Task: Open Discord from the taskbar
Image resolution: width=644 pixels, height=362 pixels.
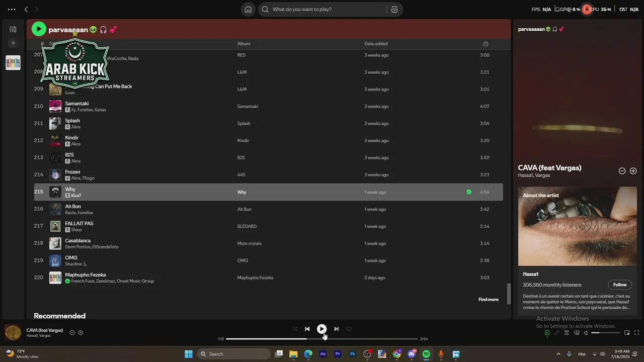Action: 412,354
